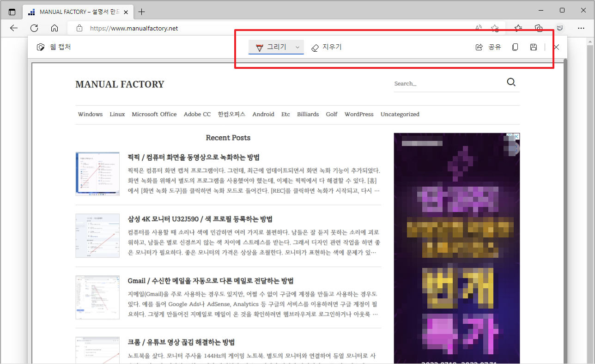The width and height of the screenshot is (595, 364).
Task: Click the 크롬 유튜브 post thumbnail
Action: click(x=97, y=350)
